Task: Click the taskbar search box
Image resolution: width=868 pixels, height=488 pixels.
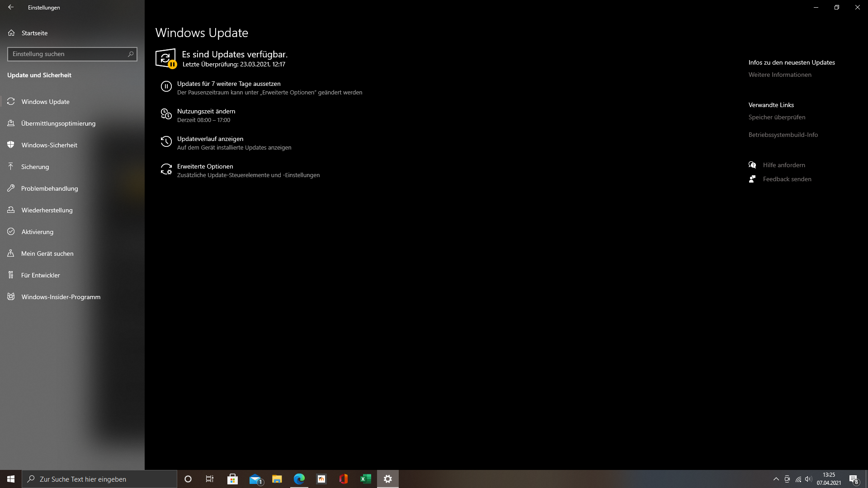Action: coord(99,479)
